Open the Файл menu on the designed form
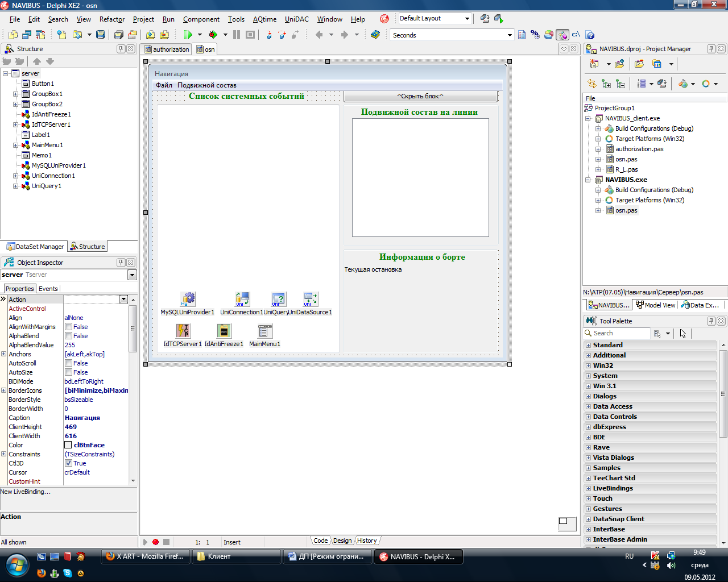Image resolution: width=728 pixels, height=582 pixels. pos(164,85)
